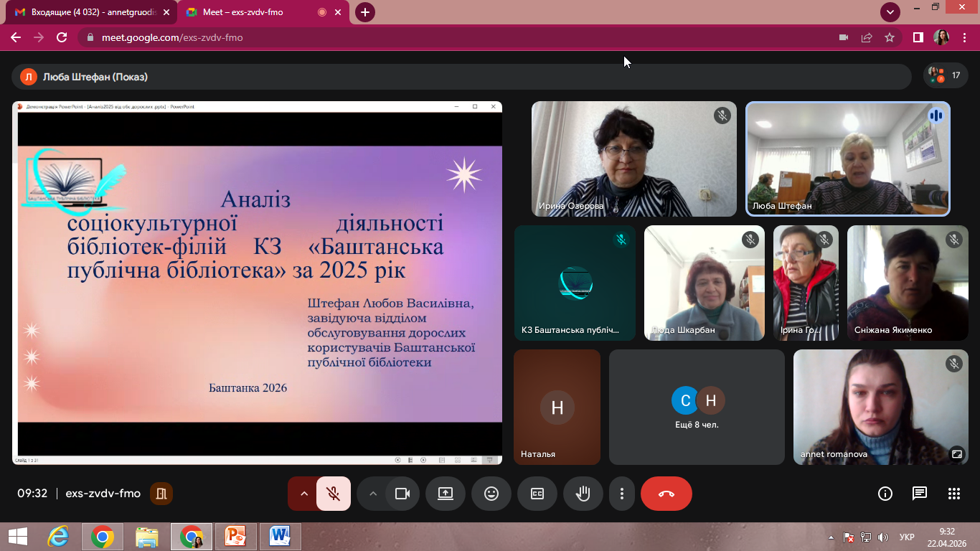This screenshot has width=980, height=551.
Task: Open meeting details info icon
Action: coord(885,494)
